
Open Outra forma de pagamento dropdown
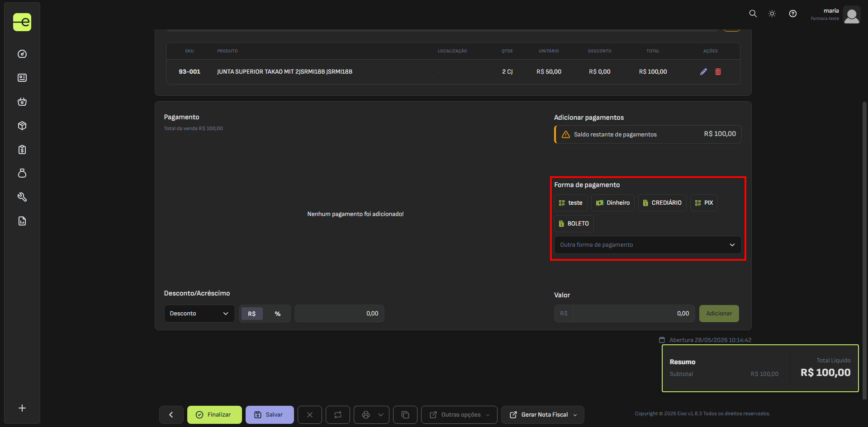coord(648,245)
